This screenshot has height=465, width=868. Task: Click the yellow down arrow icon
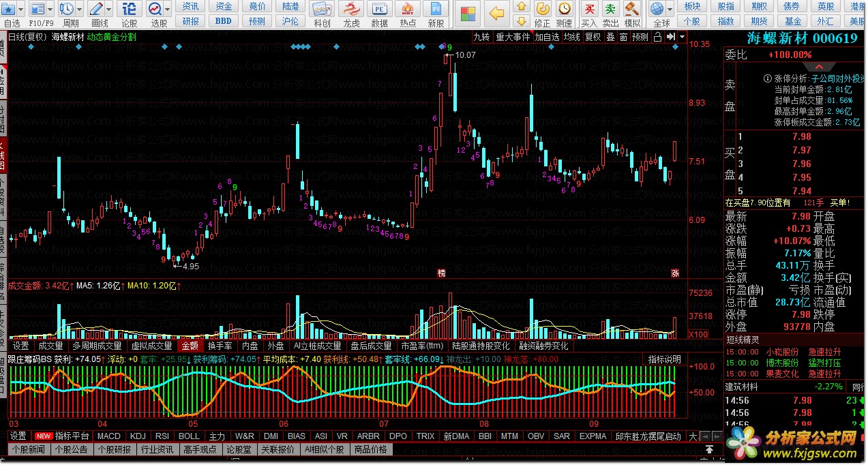pyautogui.click(x=522, y=21)
